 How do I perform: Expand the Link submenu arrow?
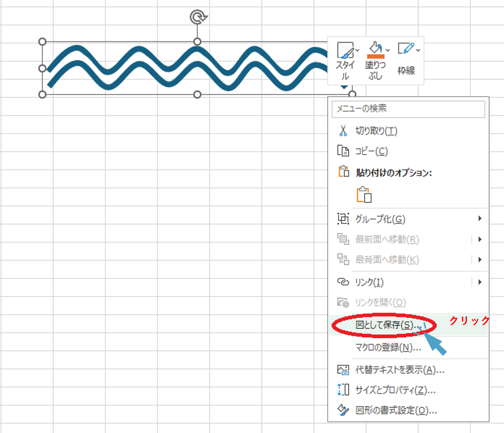point(480,282)
